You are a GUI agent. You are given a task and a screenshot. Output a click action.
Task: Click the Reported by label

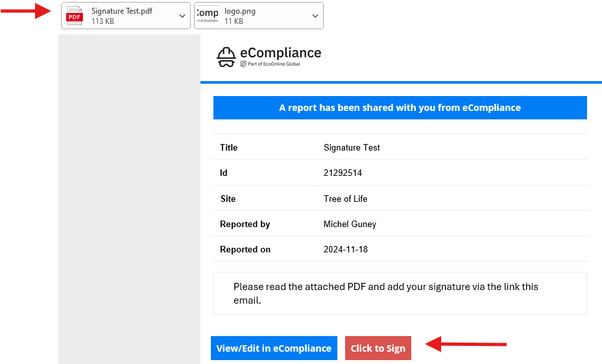(245, 224)
